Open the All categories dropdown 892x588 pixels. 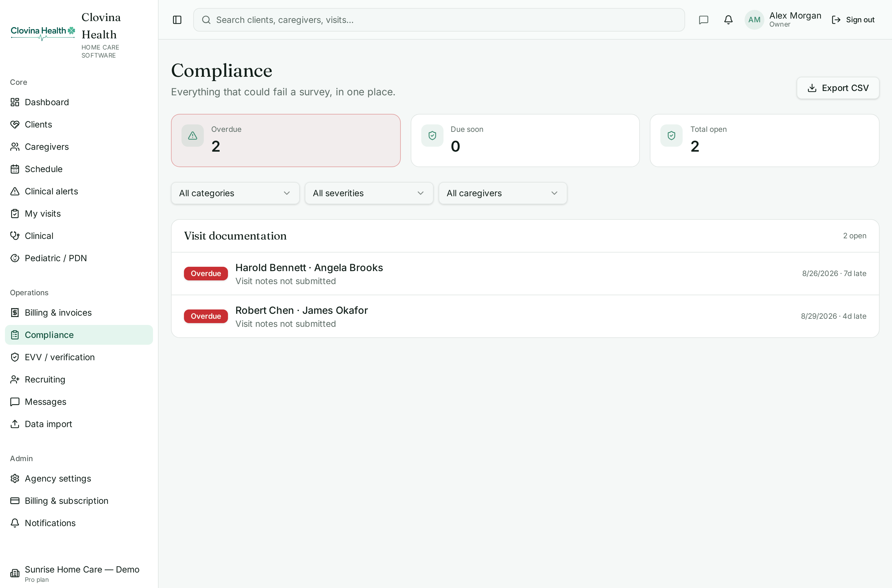(x=235, y=193)
